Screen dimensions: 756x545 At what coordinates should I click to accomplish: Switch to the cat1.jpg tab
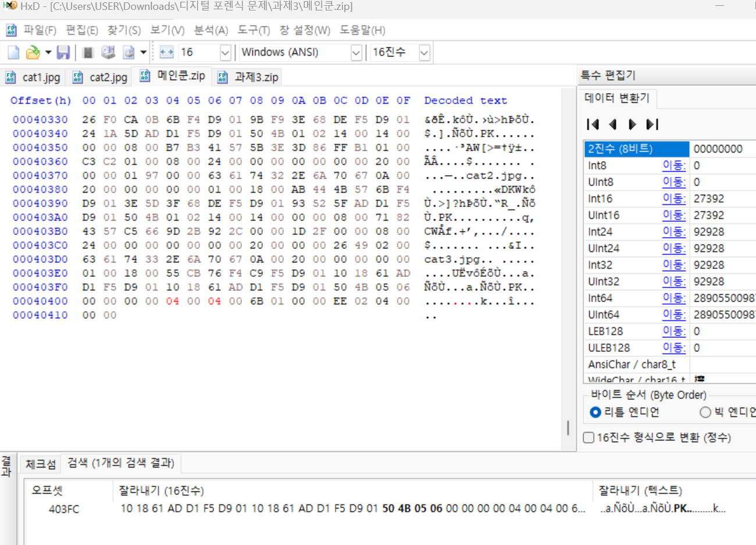tap(33, 77)
